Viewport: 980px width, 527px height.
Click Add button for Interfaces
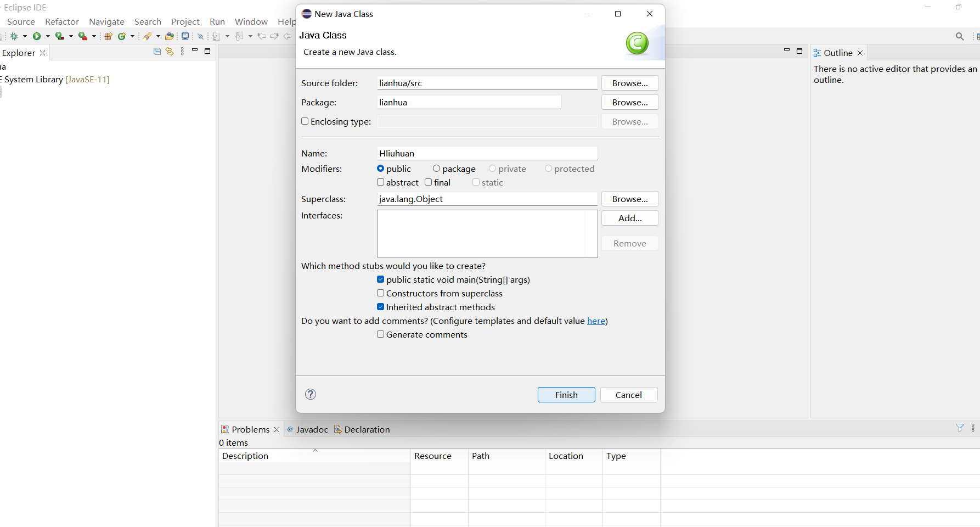click(x=630, y=218)
